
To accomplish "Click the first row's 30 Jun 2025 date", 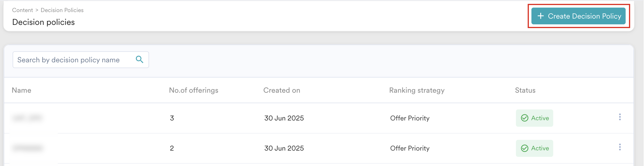I will (x=284, y=118).
